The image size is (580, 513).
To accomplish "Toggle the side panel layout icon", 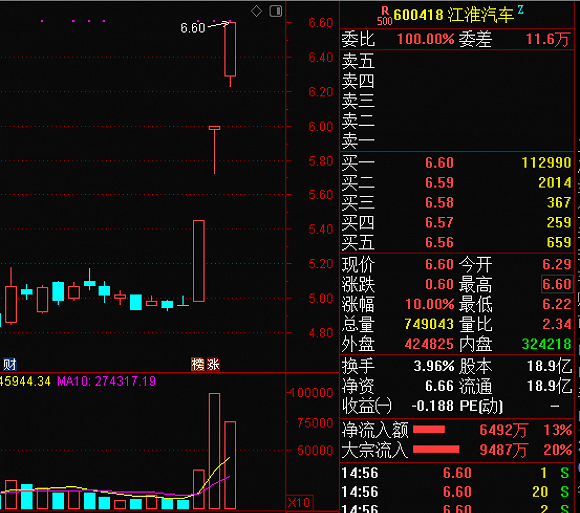I will pyautogui.click(x=276, y=11).
